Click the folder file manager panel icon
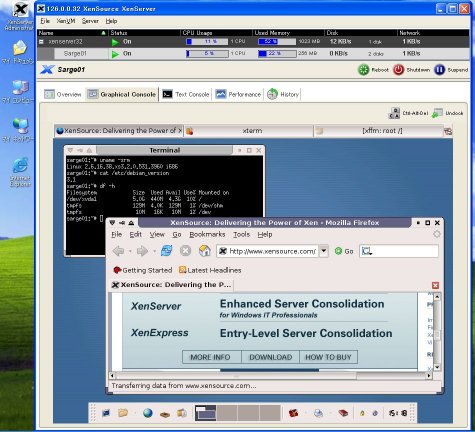475x432 pixels. point(123,413)
